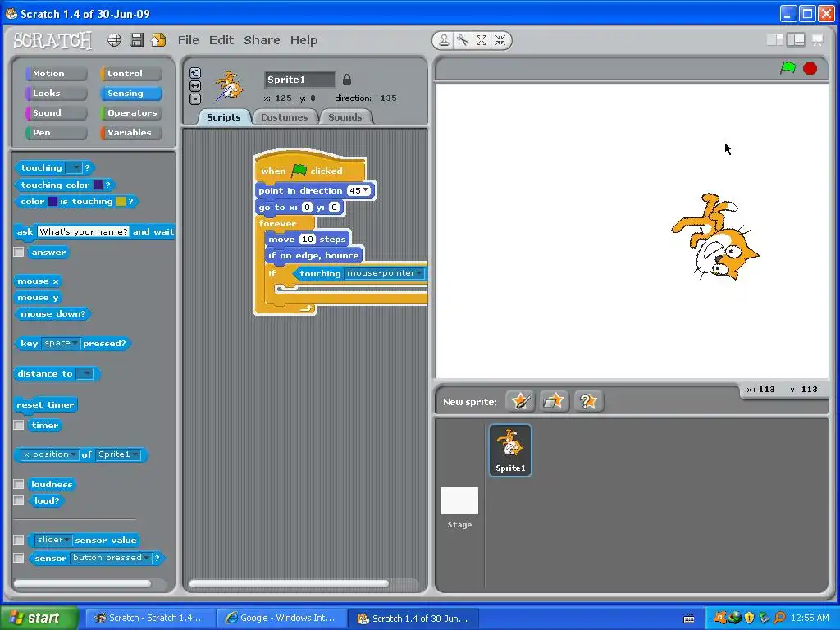Toggle the loudness checkbox
The width and height of the screenshot is (840, 630).
point(19,484)
